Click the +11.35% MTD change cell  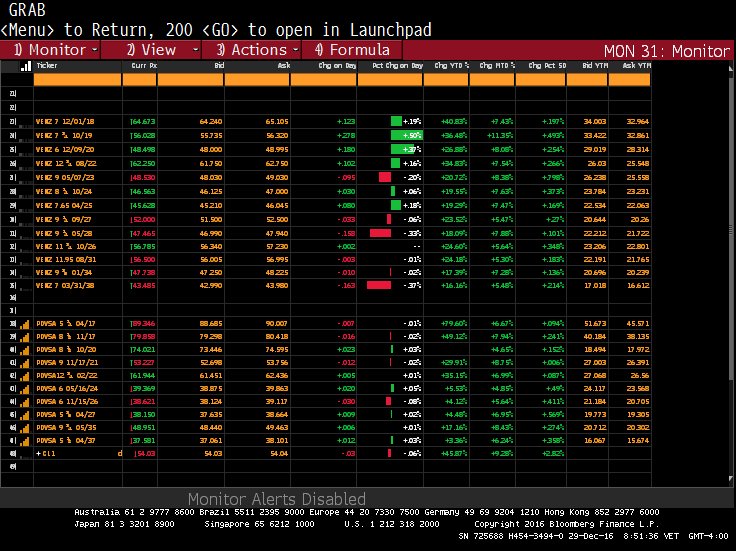point(499,136)
